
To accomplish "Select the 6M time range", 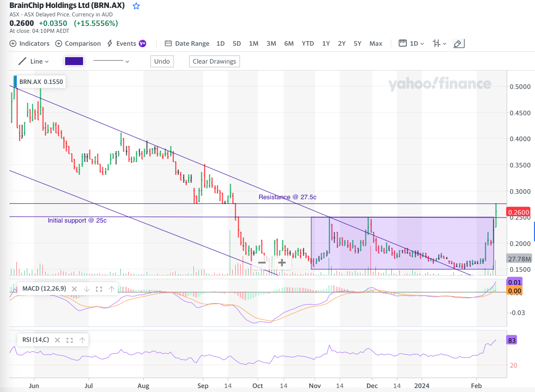I will click(x=289, y=44).
